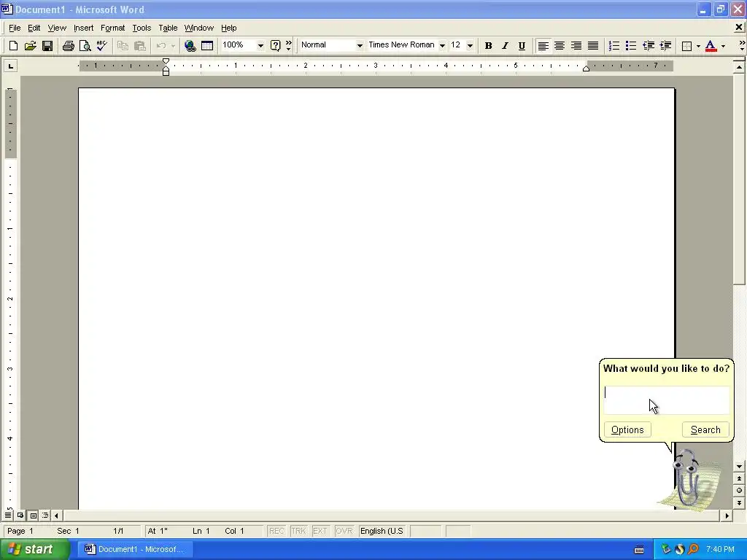Set alignment to Align Right
747x560 pixels.
[576, 46]
